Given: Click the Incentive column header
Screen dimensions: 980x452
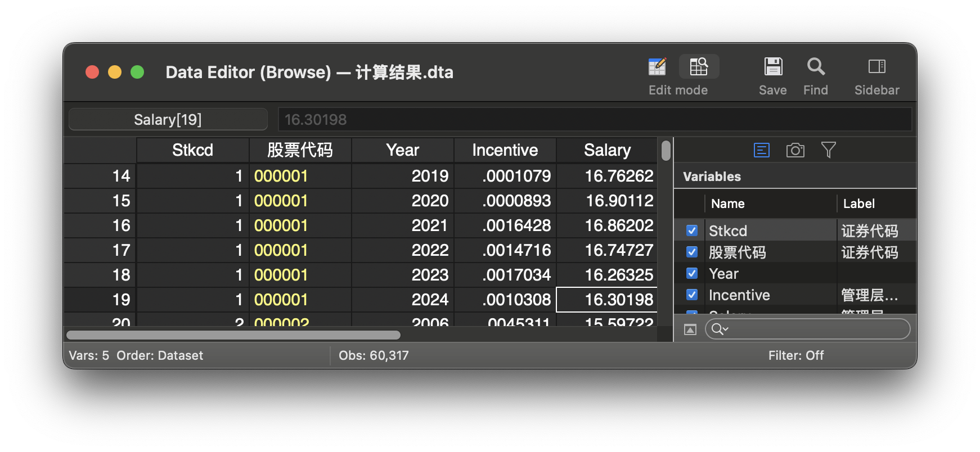Looking at the screenshot, I should (505, 150).
